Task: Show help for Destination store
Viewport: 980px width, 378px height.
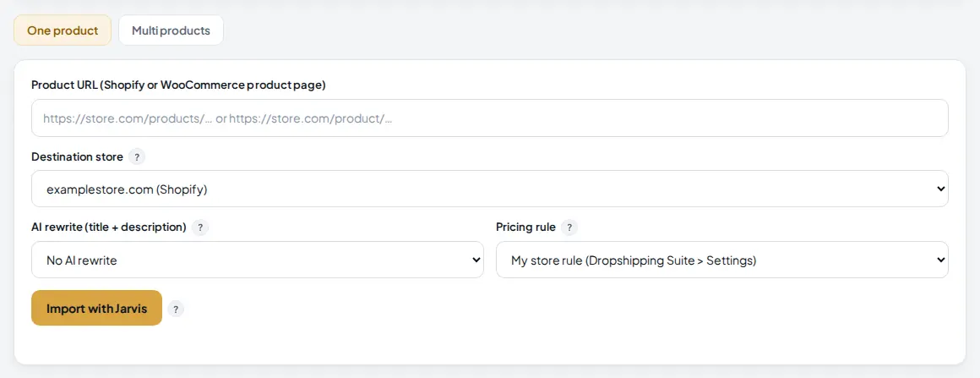Action: pos(137,157)
